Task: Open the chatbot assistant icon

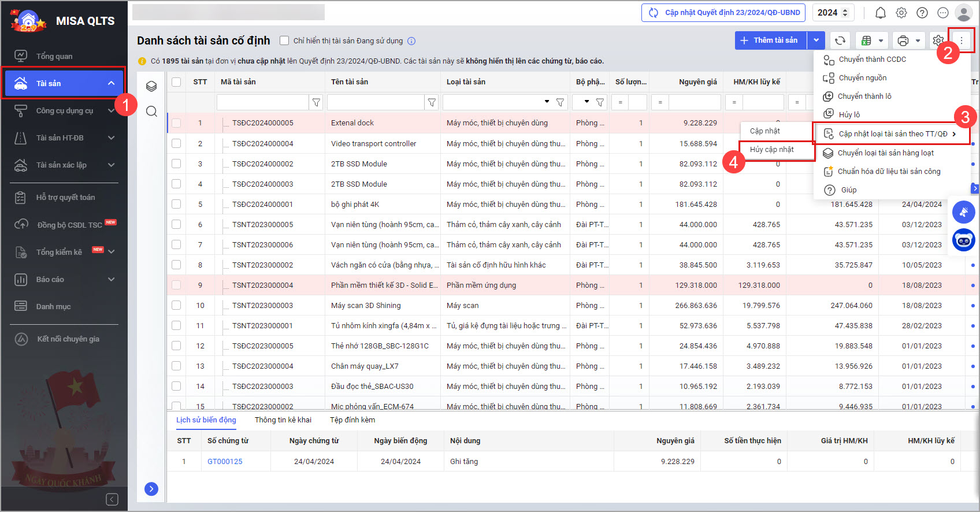Action: (963, 240)
